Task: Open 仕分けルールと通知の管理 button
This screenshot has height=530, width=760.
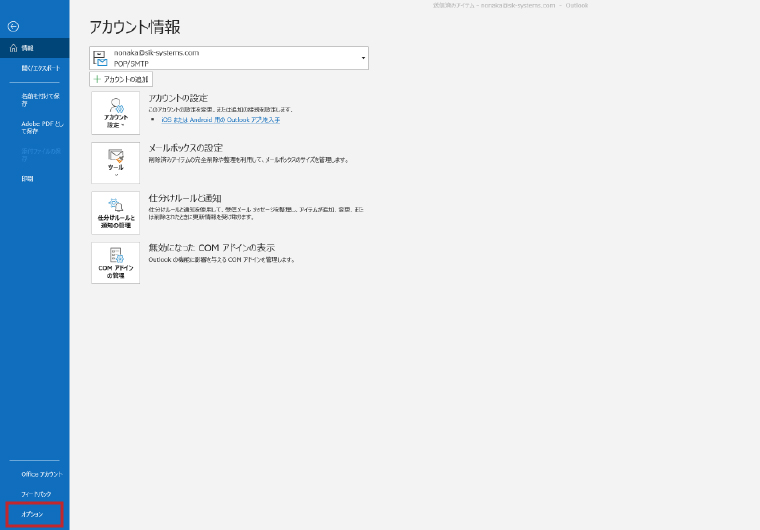Action: click(115, 213)
